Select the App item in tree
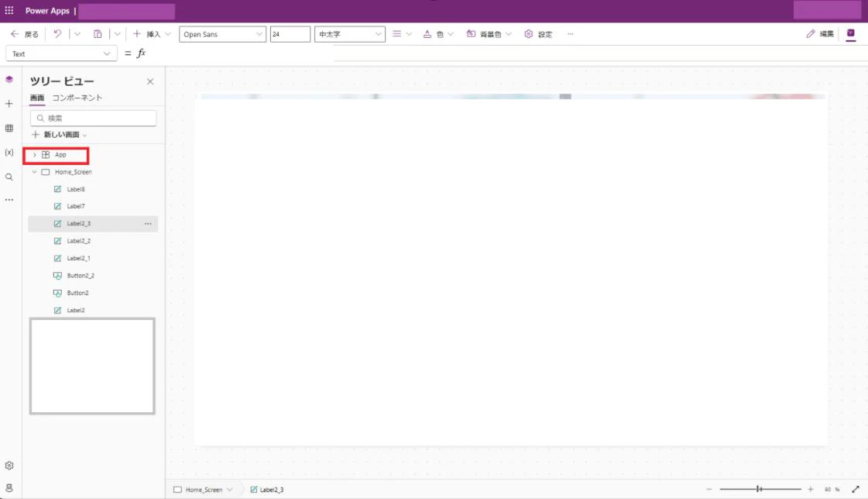Image resolution: width=868 pixels, height=499 pixels. pyautogui.click(x=60, y=155)
